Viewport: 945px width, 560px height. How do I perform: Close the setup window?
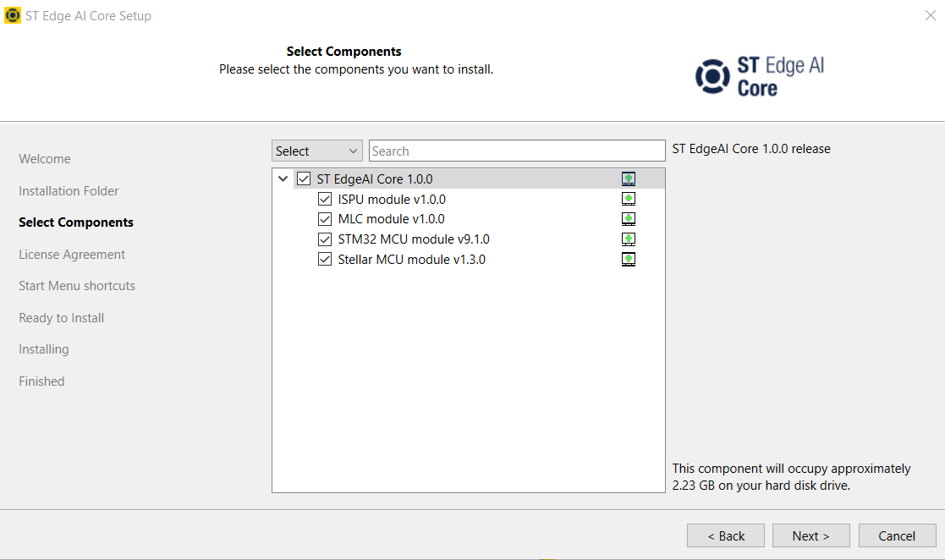point(930,15)
